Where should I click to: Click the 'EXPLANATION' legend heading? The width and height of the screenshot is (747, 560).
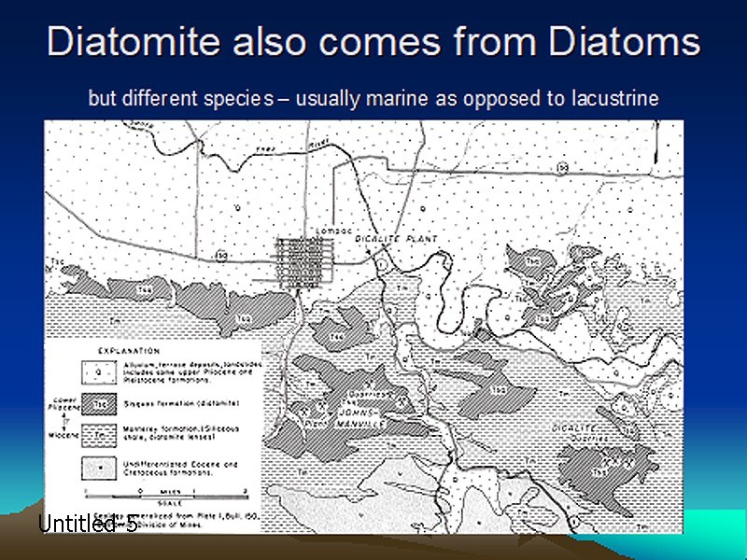pyautogui.click(x=129, y=351)
